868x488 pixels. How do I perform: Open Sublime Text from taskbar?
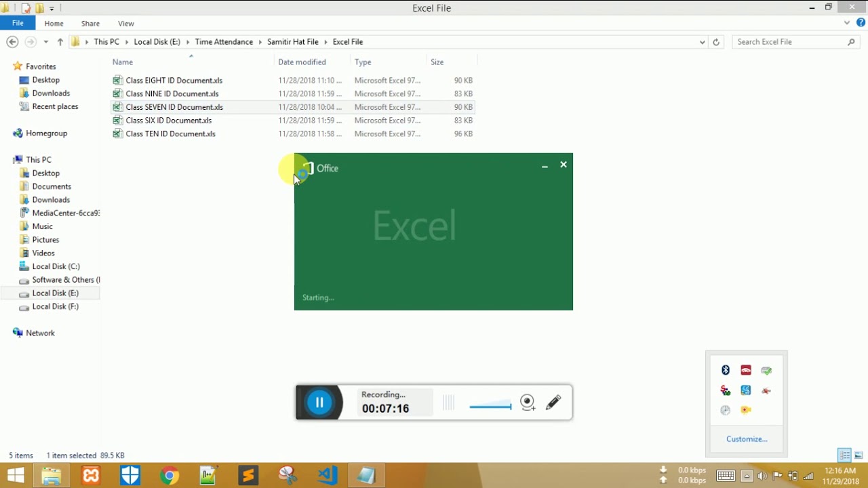pyautogui.click(x=248, y=476)
